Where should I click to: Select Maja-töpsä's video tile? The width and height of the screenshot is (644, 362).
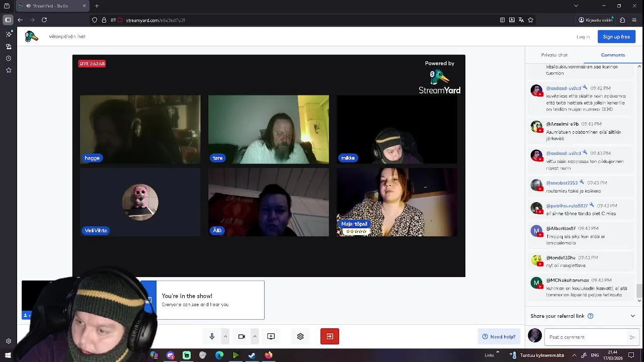coord(397,202)
